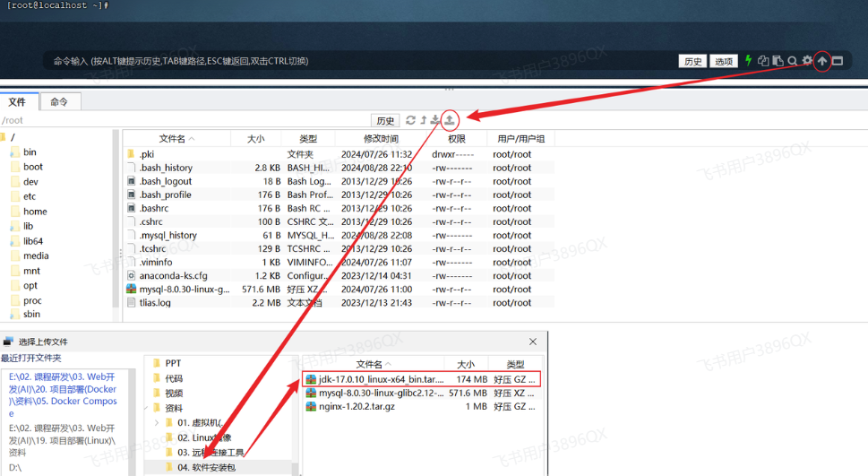Select the .tcshrc file row
The image size is (868, 476).
tap(339, 249)
